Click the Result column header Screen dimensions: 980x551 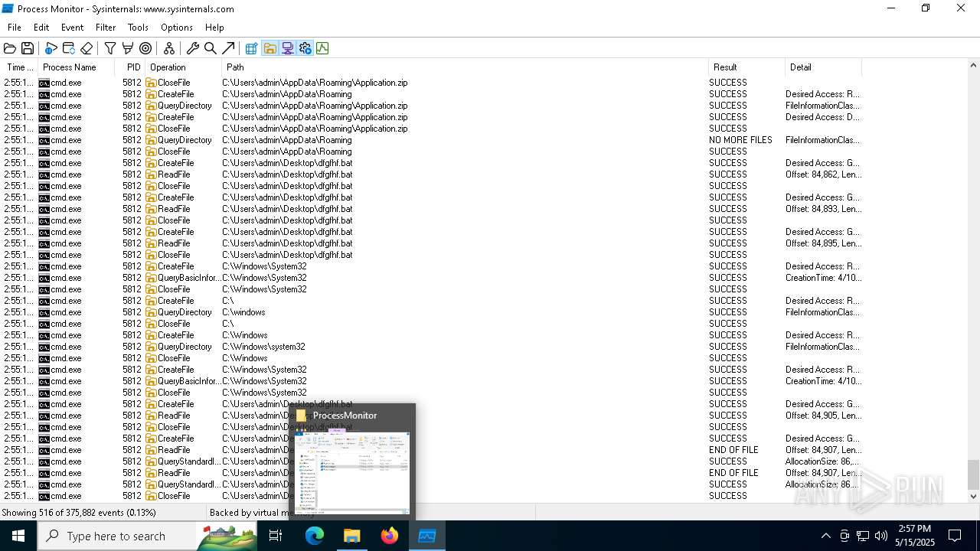[746, 67]
